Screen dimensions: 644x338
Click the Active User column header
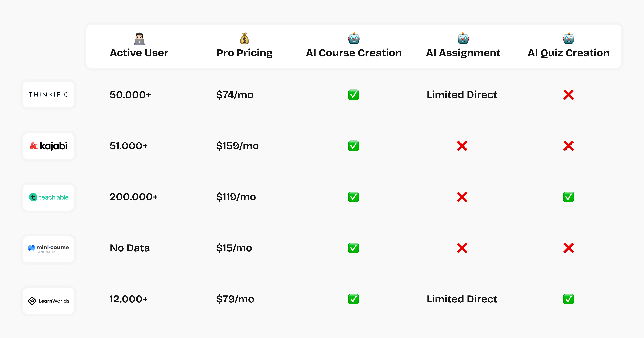coord(139,53)
